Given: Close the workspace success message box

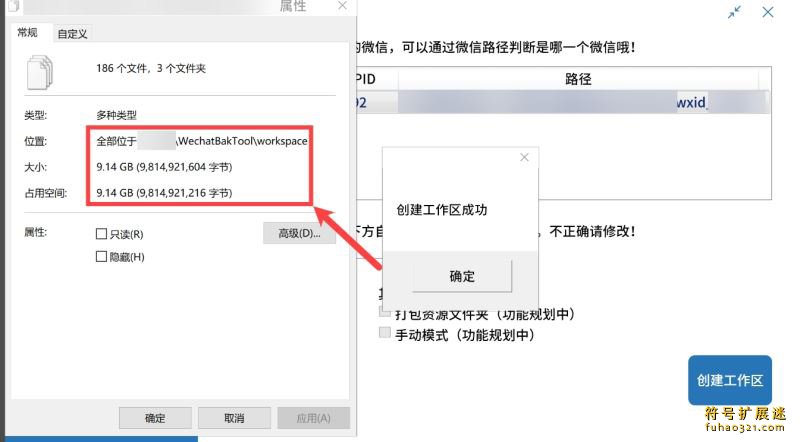Looking at the screenshot, I should [524, 158].
